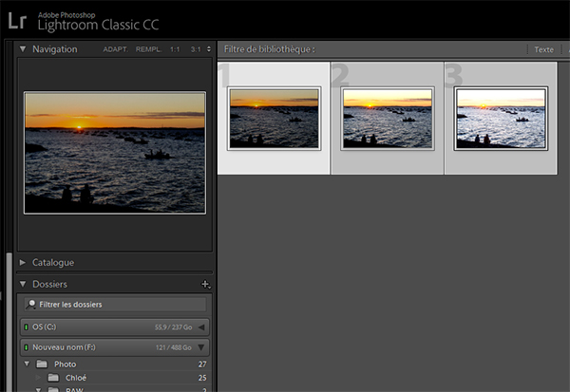Select ADAPT. zoom level
570x392 pixels.
tap(115, 49)
